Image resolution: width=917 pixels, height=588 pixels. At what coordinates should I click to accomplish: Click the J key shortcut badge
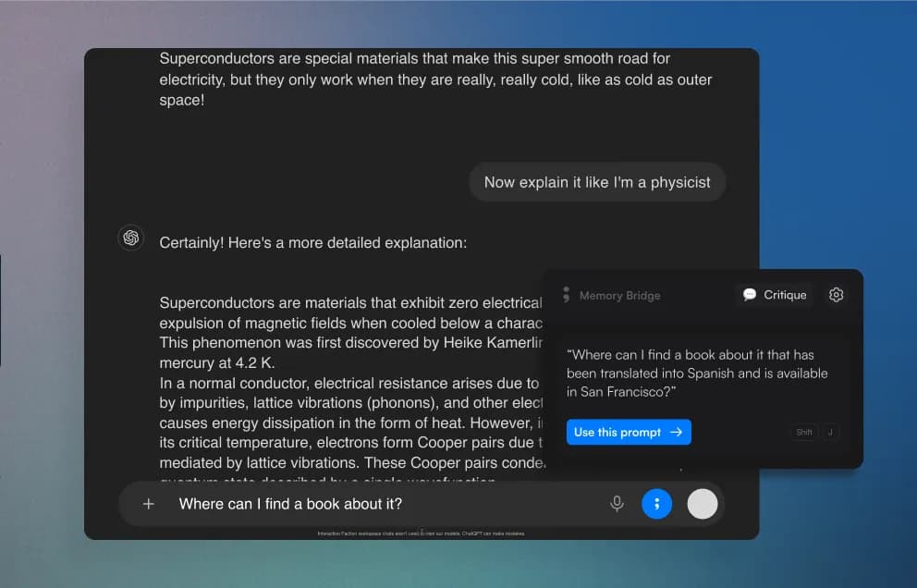pyautogui.click(x=829, y=432)
